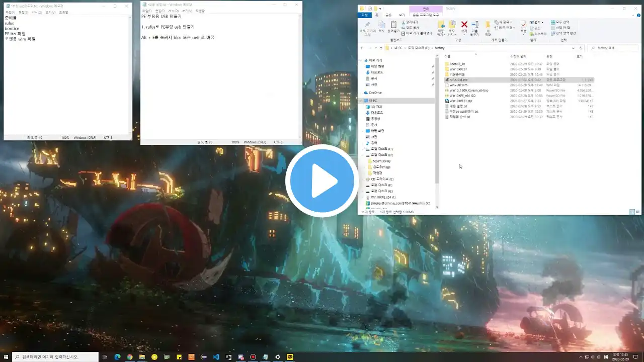Click the Properties checkmark icon in ribbon
Viewport: 644px width, 362px height.
[524, 25]
